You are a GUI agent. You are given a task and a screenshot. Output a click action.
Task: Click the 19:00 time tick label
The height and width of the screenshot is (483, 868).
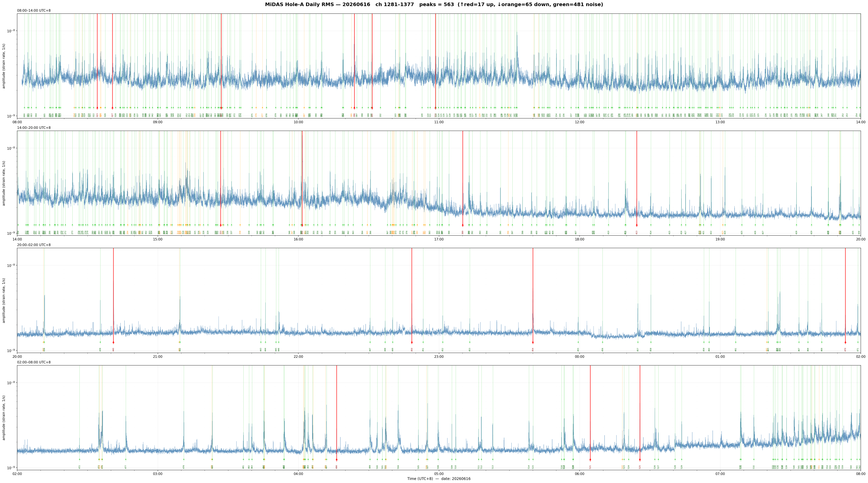point(720,239)
